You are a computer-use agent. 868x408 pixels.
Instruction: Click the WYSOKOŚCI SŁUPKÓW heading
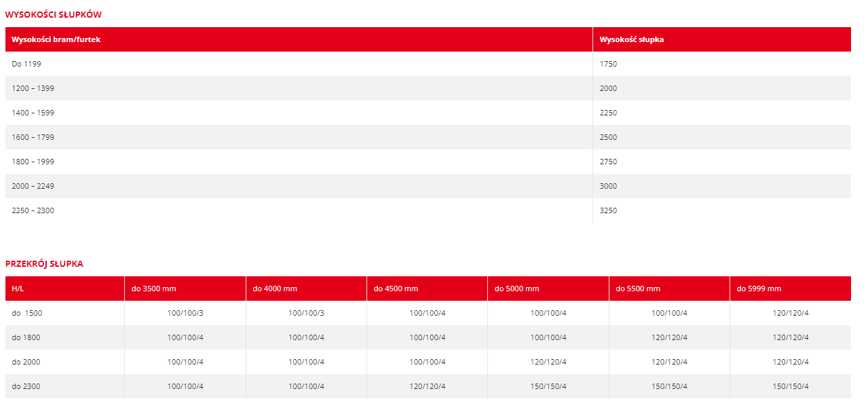point(54,15)
